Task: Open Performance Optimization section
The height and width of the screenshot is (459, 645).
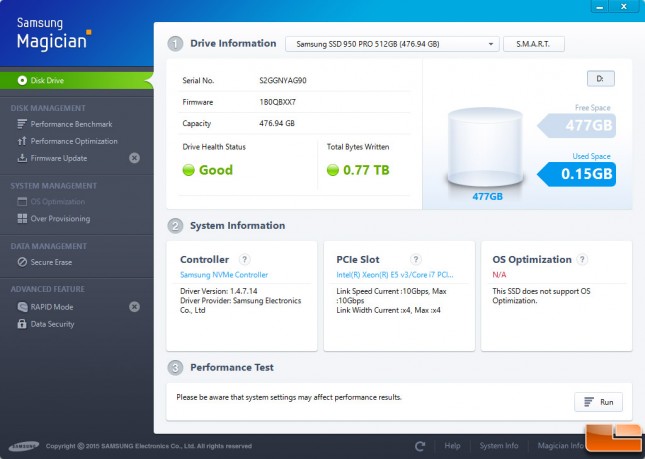Action: click(74, 141)
